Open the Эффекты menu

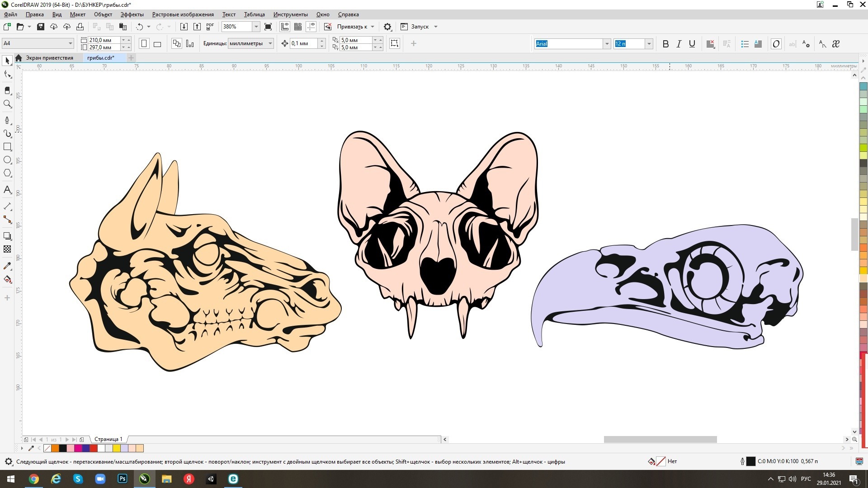tap(132, 14)
